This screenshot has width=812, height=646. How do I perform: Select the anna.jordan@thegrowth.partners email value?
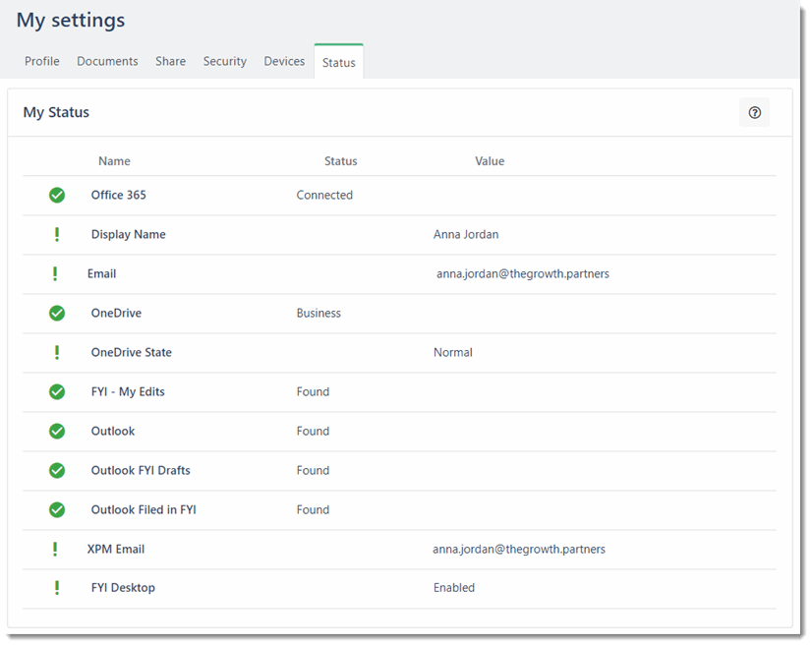click(x=521, y=273)
